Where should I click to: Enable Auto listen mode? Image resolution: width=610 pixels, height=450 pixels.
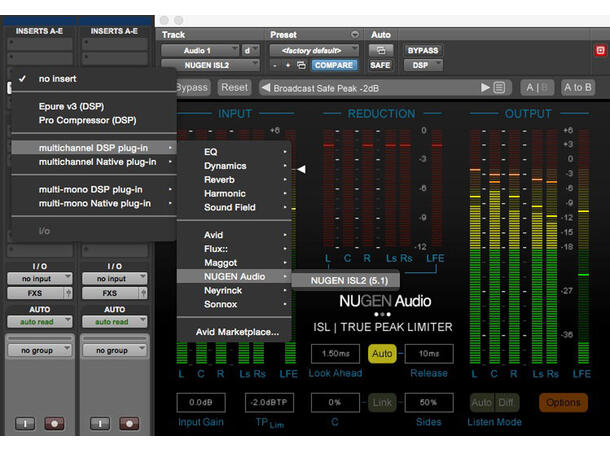[x=482, y=403]
